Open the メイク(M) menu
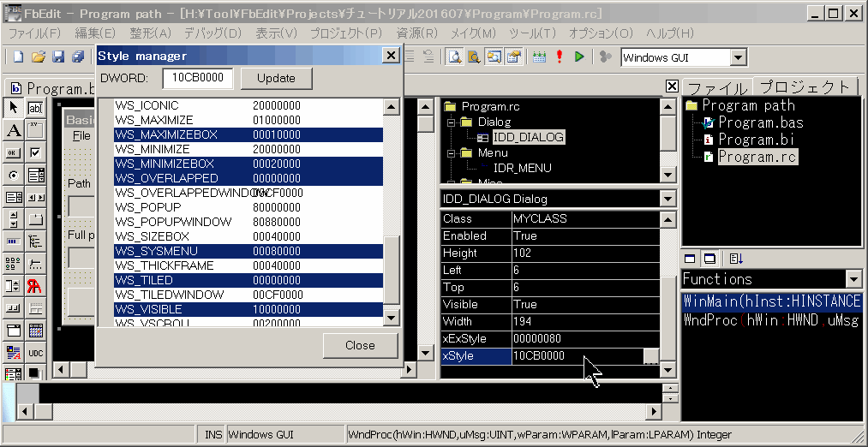This screenshot has height=447, width=868. (473, 33)
